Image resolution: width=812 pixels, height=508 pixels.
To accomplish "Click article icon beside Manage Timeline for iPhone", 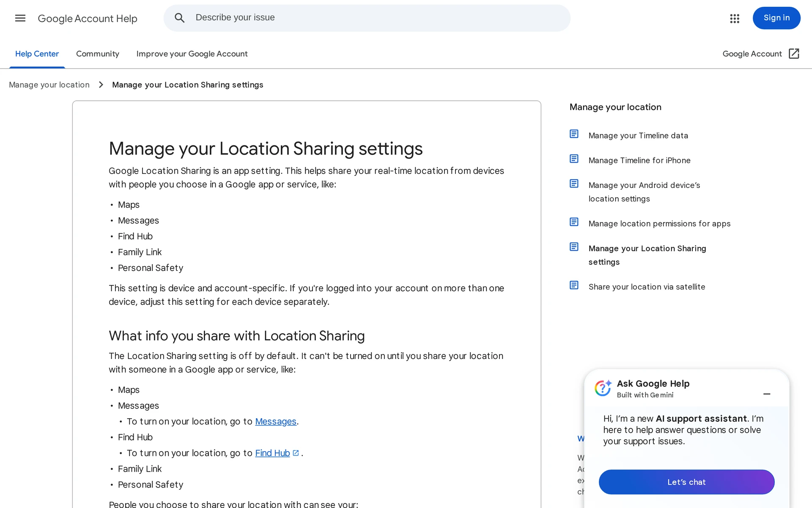I will pos(574,159).
